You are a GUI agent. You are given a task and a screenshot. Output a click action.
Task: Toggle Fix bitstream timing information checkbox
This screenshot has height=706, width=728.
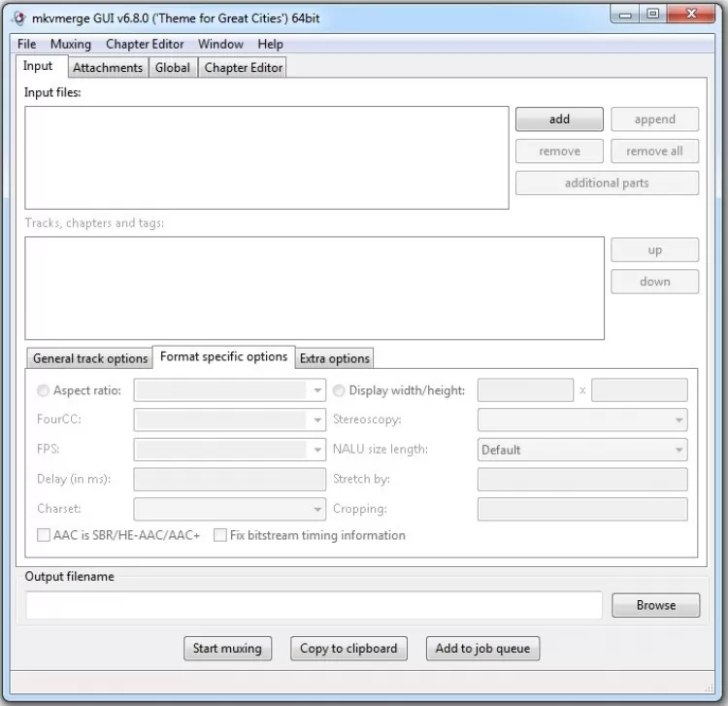[x=220, y=535]
